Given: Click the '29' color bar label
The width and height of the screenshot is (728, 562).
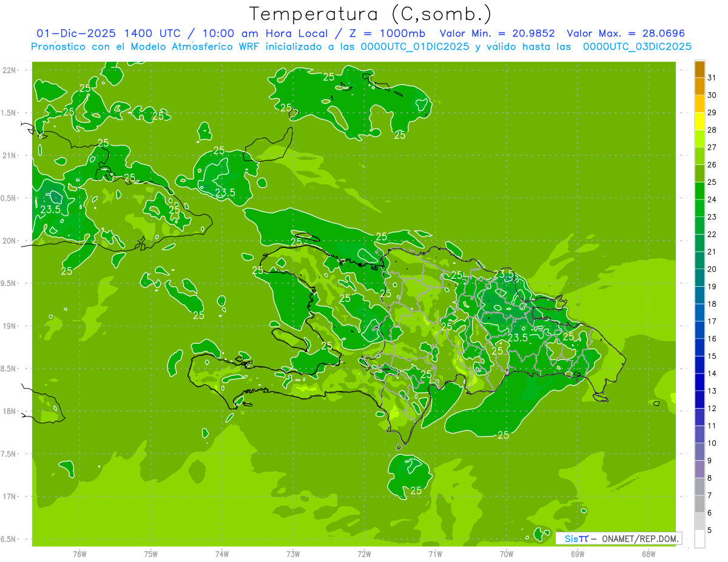Looking at the screenshot, I should point(712,113).
